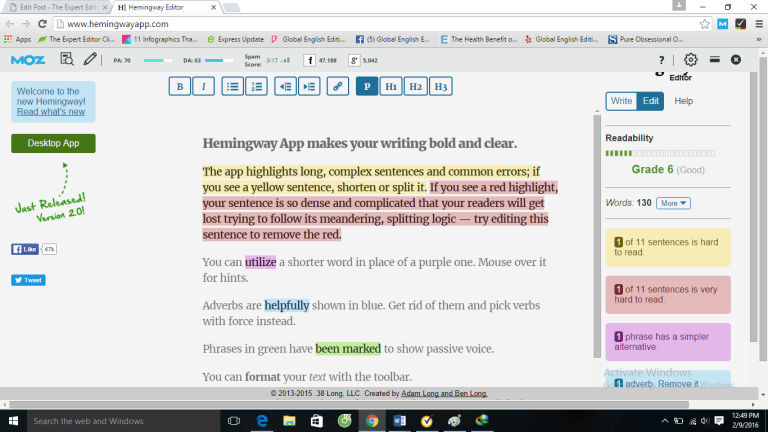Apply bold formatting with the B button

180,87
